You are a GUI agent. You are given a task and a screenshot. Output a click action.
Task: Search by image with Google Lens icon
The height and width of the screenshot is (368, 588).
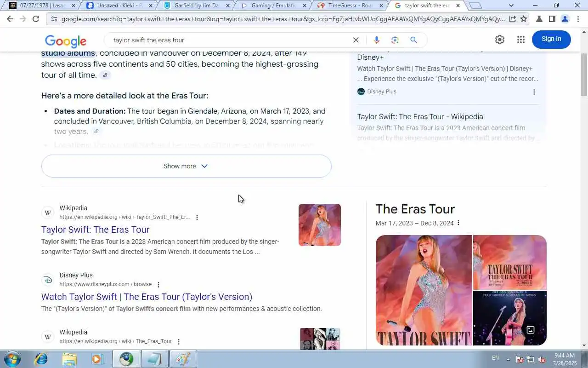395,40
